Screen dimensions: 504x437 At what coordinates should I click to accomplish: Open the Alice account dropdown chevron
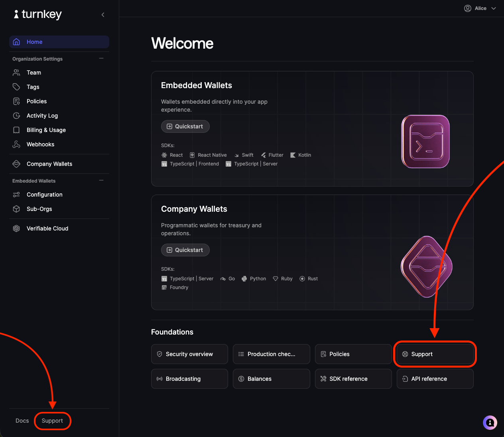point(494,8)
